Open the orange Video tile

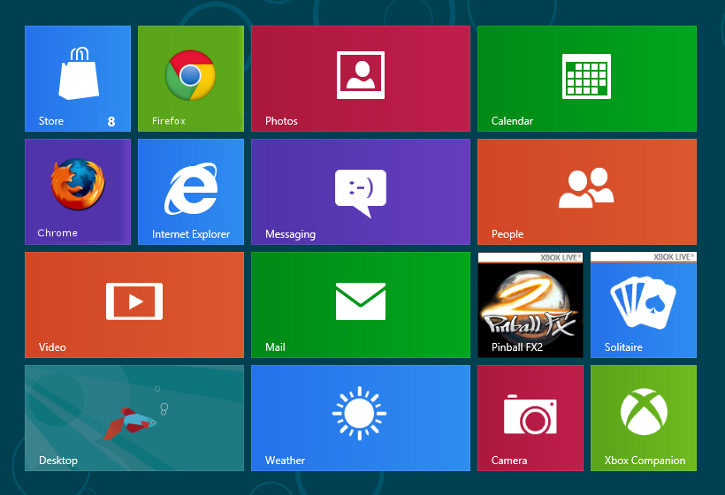click(x=134, y=305)
